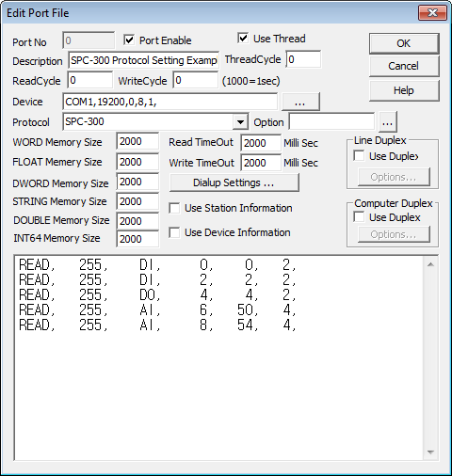Click the DWORD Memory Size field
Viewport: 452px width, 476px height.
click(137, 182)
